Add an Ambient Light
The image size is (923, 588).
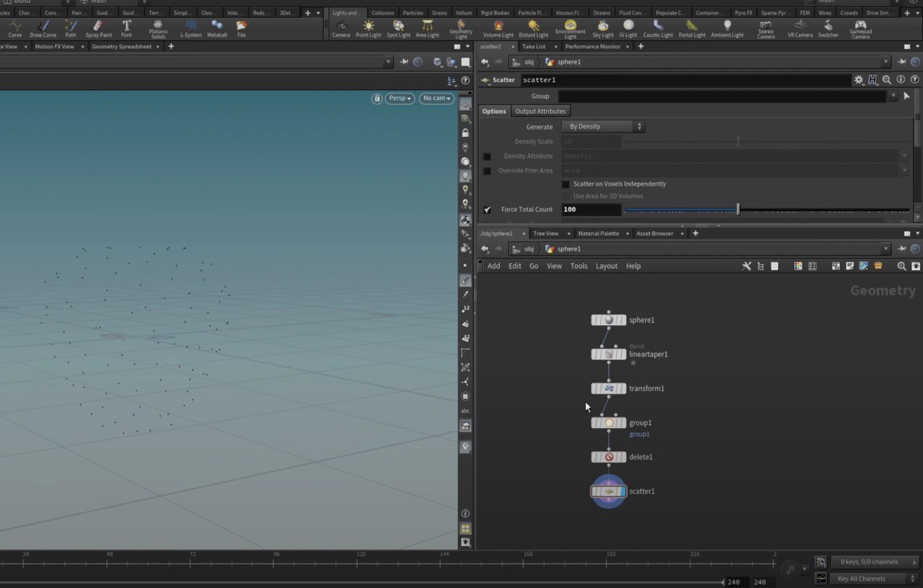(727, 29)
